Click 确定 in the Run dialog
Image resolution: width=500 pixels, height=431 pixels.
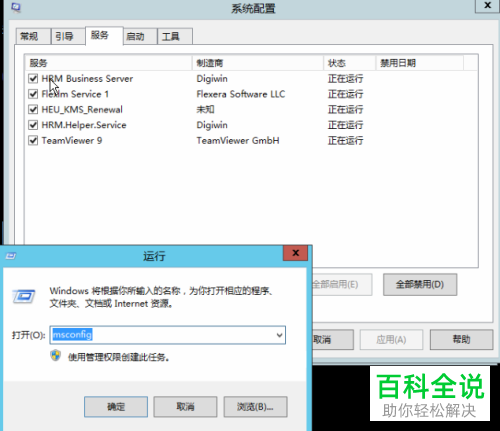(116, 407)
